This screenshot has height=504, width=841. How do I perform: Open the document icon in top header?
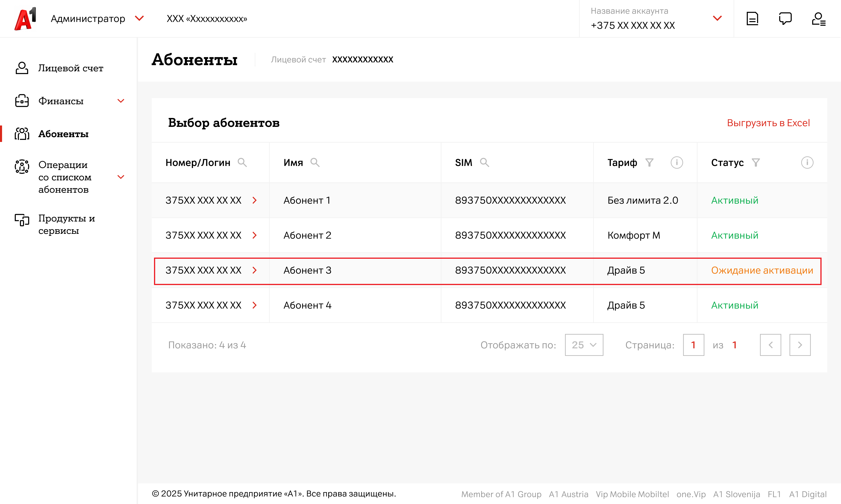pyautogui.click(x=752, y=19)
